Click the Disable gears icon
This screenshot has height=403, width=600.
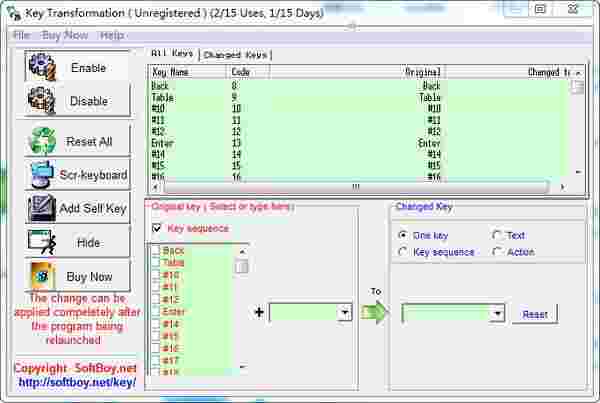pos(43,101)
